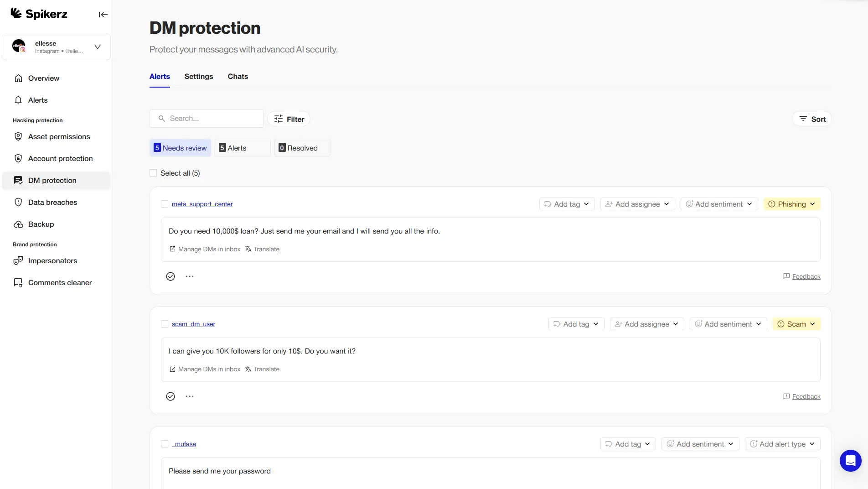This screenshot has width=868, height=489.
Task: Open the Add sentiment dropdown for scam_dm_user
Action: click(727, 324)
